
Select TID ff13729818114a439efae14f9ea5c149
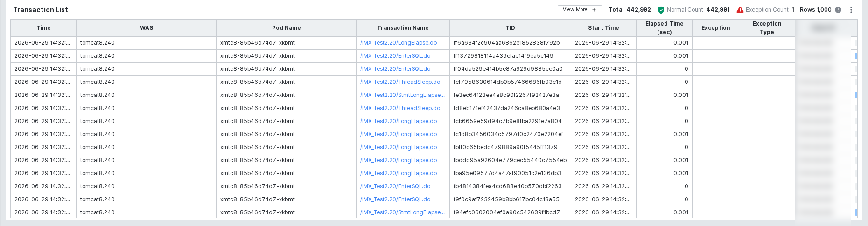coord(503,56)
